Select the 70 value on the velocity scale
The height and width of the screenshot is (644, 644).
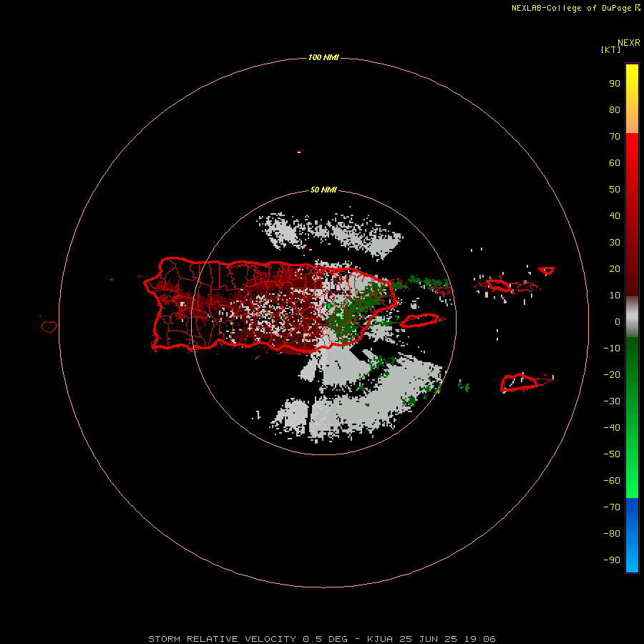point(615,137)
